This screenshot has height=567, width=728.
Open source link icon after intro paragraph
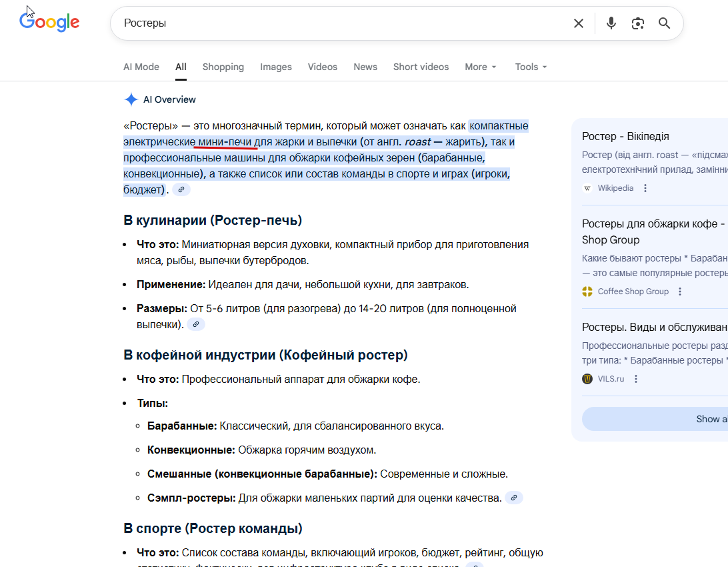(181, 189)
